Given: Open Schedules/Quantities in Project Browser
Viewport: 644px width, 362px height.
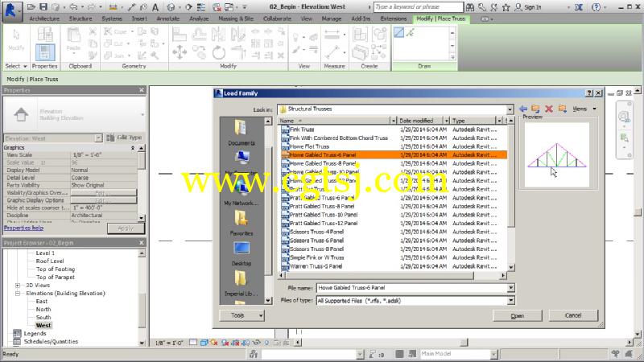Looking at the screenshot, I should click(51, 341).
